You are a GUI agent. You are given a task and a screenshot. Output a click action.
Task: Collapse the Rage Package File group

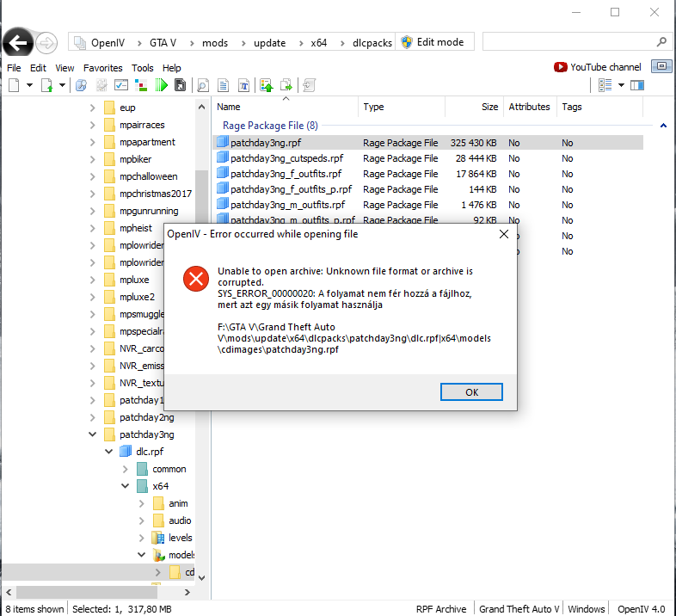coord(663,126)
